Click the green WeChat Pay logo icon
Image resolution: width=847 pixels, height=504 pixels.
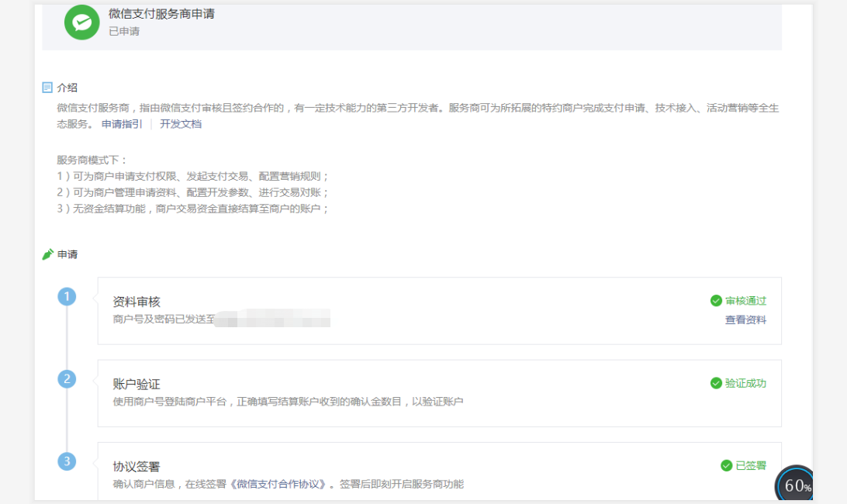[x=82, y=22]
